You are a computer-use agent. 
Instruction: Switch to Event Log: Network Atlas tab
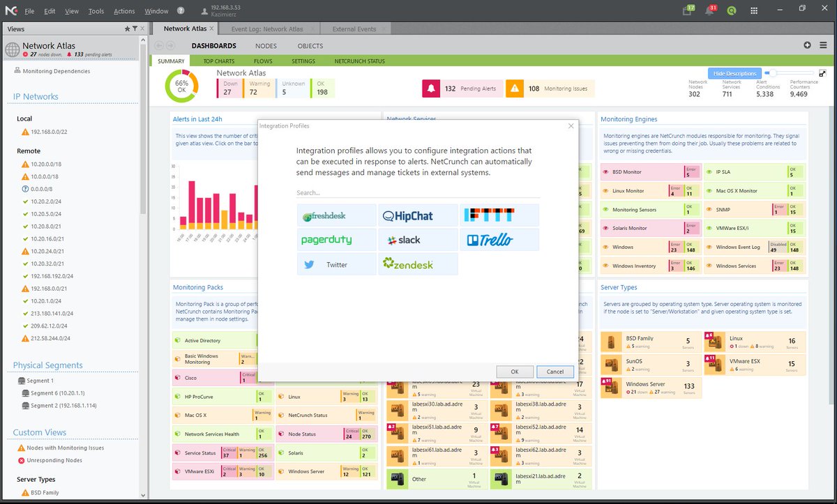point(267,29)
